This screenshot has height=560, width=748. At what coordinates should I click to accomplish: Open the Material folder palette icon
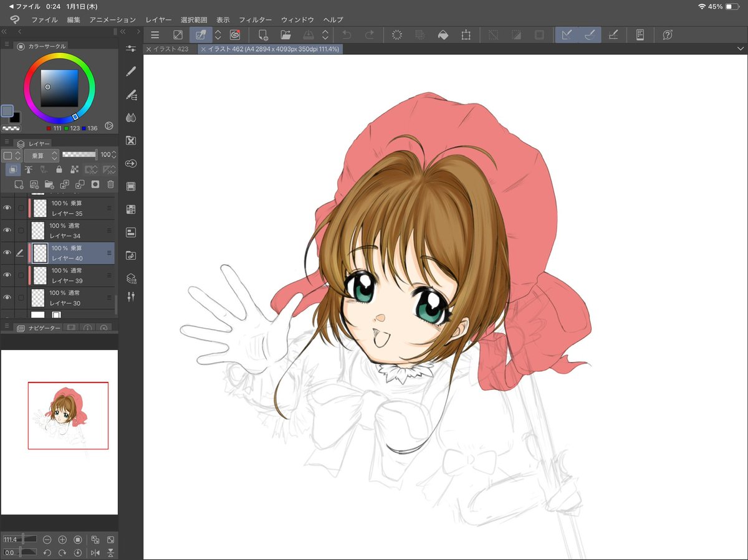(x=131, y=255)
